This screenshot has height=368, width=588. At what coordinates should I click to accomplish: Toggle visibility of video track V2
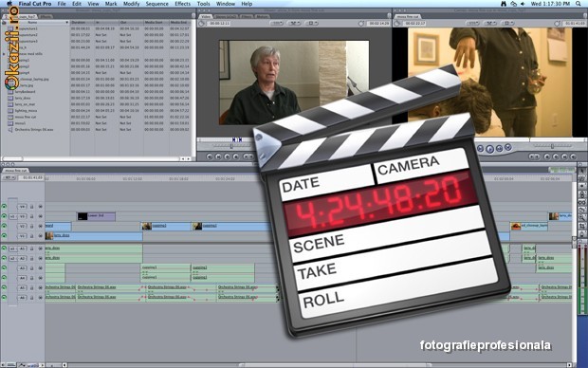point(4,226)
